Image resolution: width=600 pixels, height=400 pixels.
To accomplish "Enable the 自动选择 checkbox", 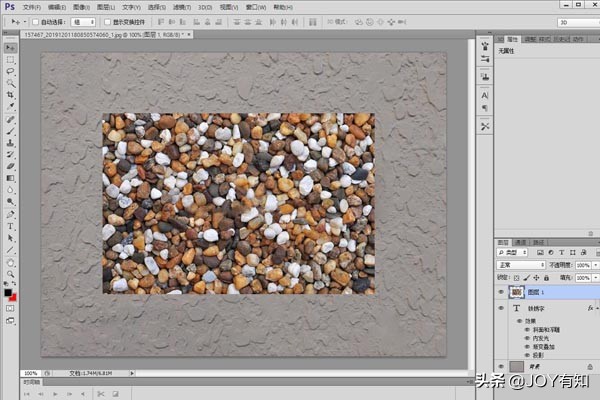I will [36, 20].
